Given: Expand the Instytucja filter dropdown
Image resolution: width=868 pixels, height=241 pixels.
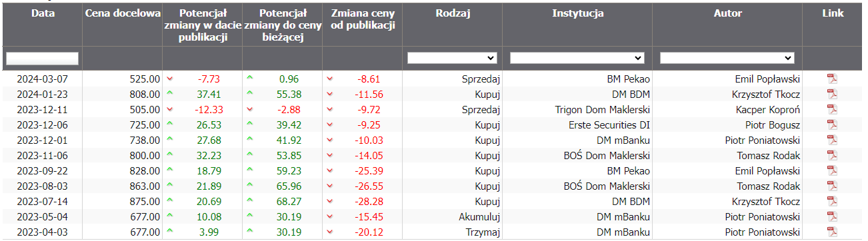Looking at the screenshot, I should [x=577, y=58].
